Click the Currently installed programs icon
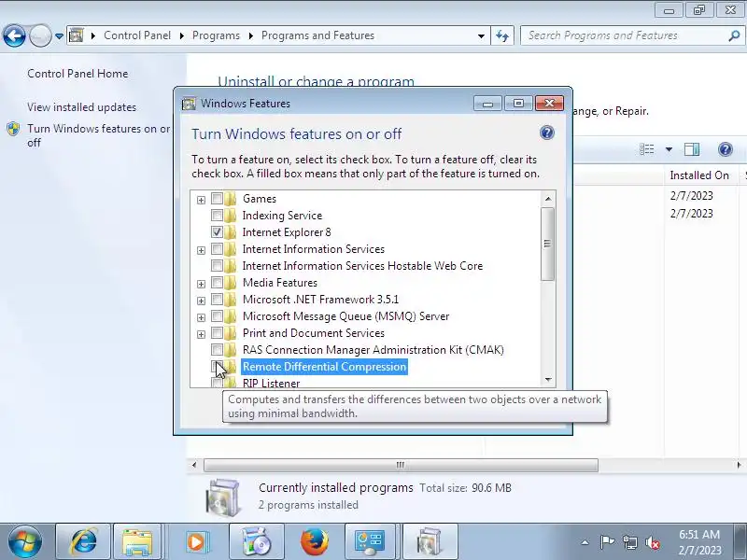Image resolution: width=747 pixels, height=560 pixels. tap(223, 497)
